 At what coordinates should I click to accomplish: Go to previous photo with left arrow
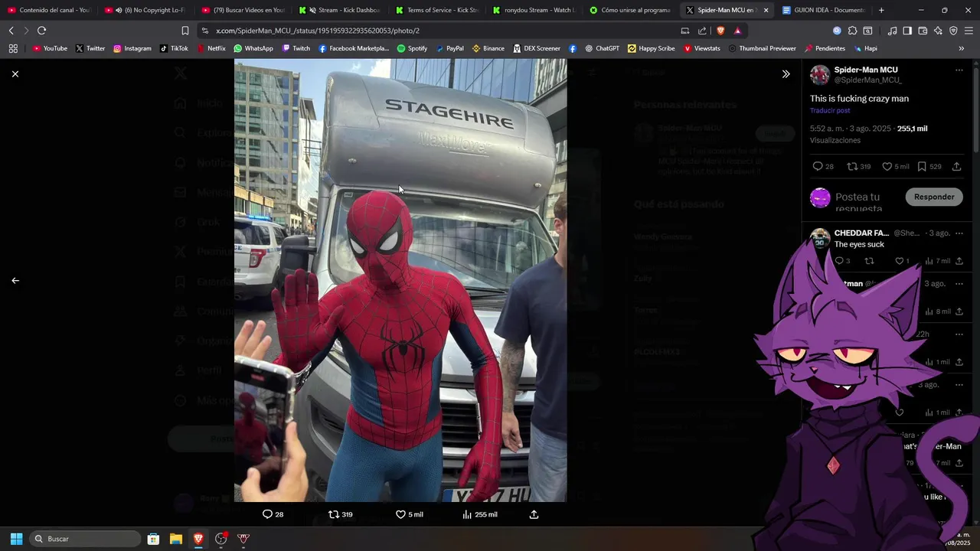pyautogui.click(x=15, y=281)
